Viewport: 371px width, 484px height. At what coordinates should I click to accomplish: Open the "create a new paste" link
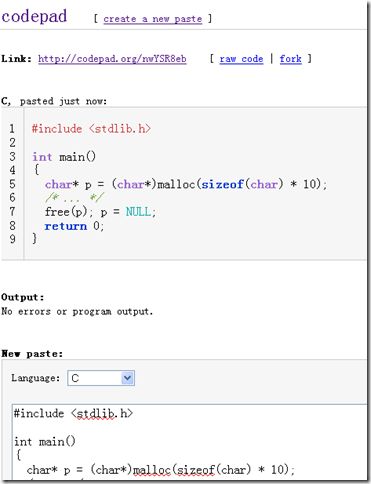[x=153, y=19]
